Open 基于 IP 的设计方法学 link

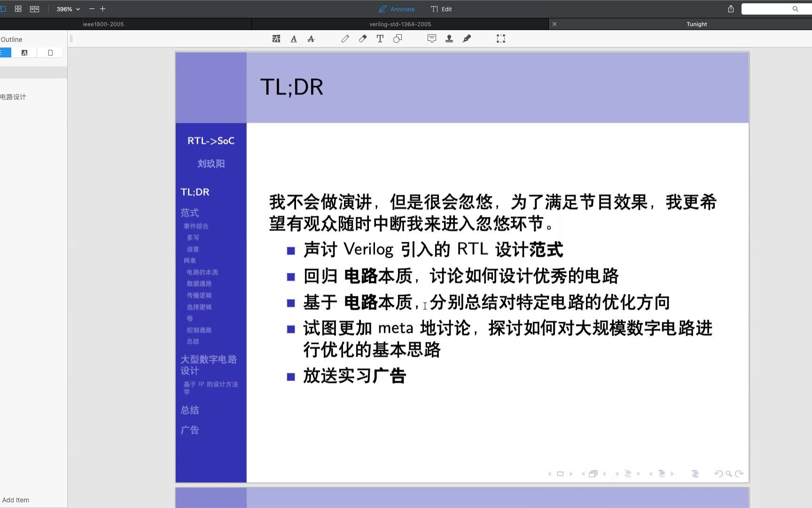point(211,388)
